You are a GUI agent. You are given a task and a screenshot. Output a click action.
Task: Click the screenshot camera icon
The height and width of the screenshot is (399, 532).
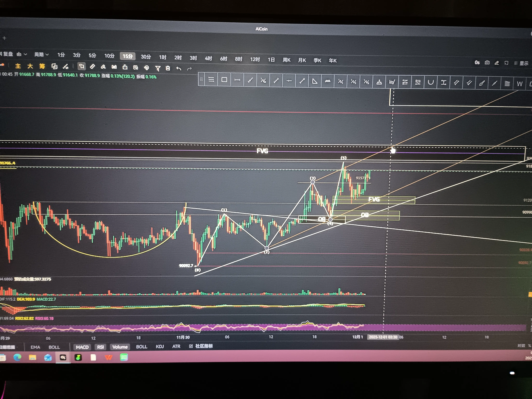(487, 62)
